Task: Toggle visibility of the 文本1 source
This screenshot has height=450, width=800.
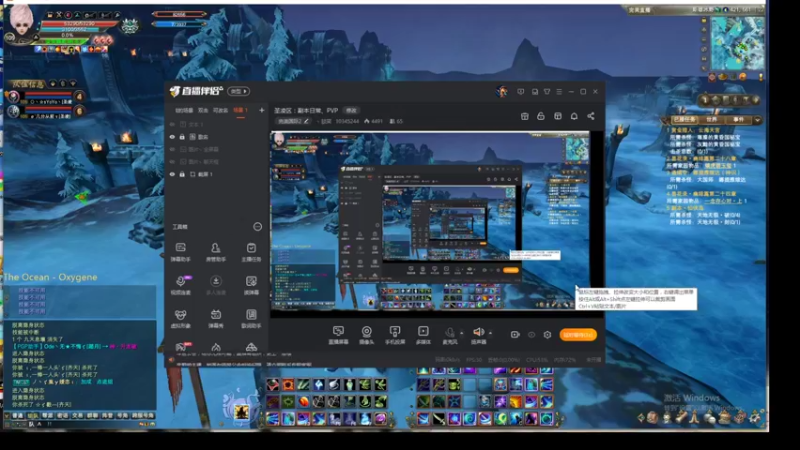Action: (172, 124)
